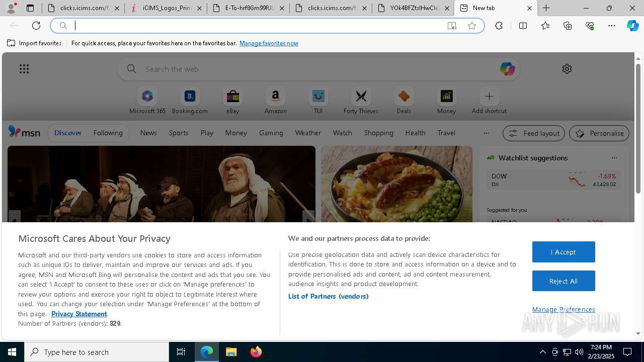Open Weather category
Screen dimensions: 644x362
[x=308, y=133]
